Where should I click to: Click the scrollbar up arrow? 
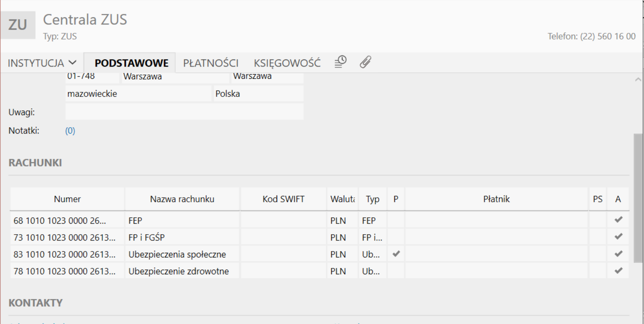(x=638, y=79)
